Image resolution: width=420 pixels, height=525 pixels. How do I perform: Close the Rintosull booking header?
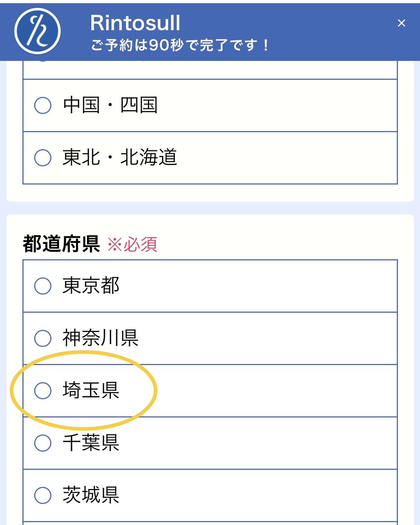[x=401, y=23]
